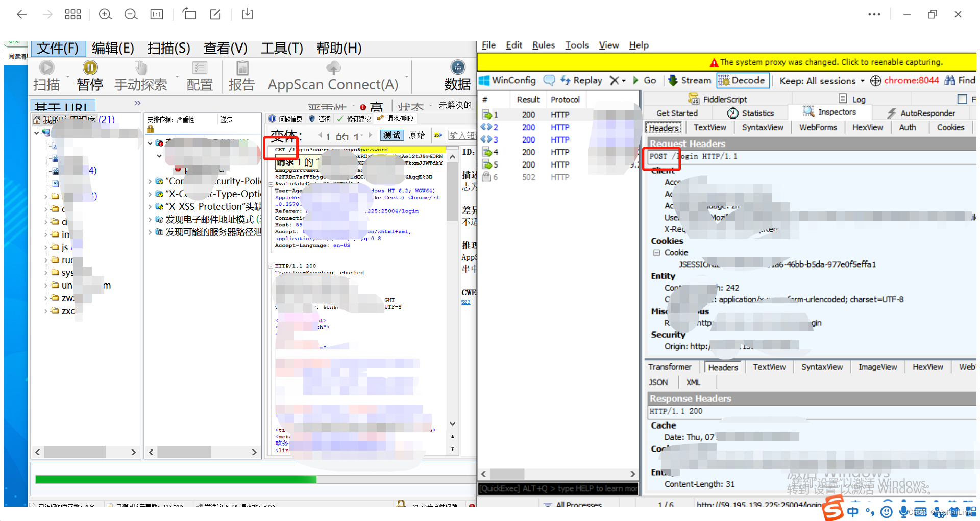Open the 文件(F) menu in AppScan
This screenshot has width=980, height=521.
click(58, 48)
